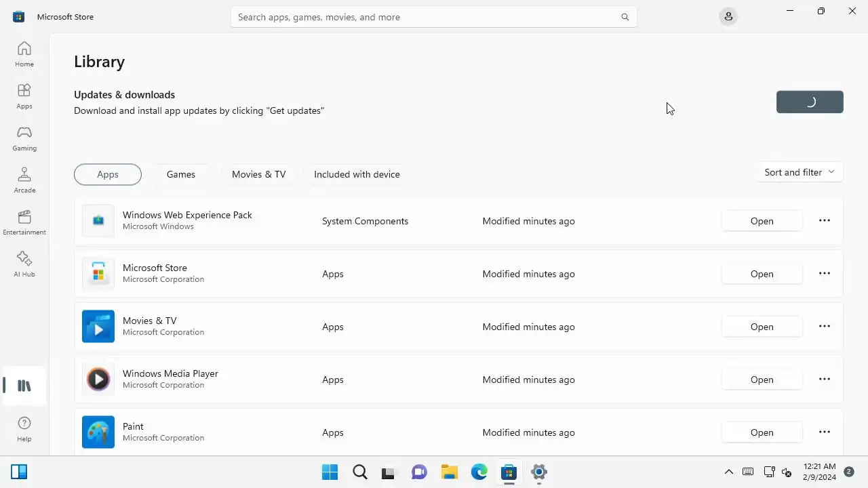Viewport: 868px width, 488px height.
Task: Open taskbar Search
Action: (x=360, y=472)
